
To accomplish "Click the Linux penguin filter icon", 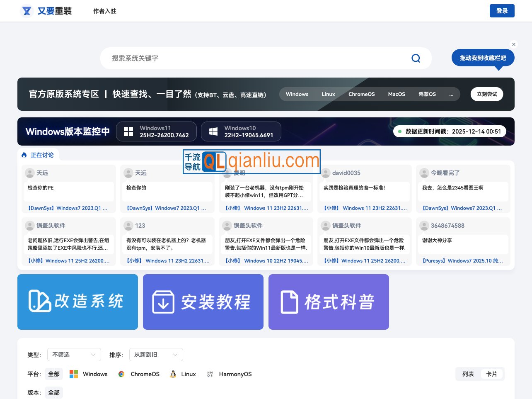I will (173, 374).
